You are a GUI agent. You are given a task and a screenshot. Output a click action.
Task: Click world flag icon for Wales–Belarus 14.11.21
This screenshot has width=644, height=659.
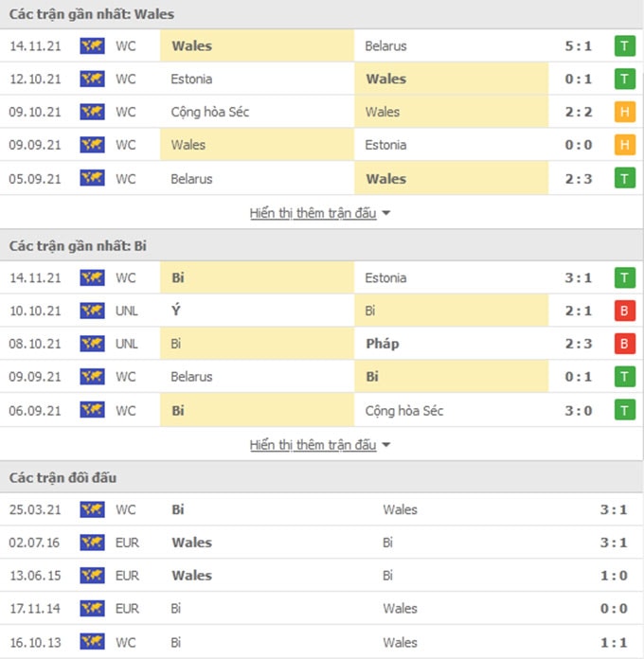(92, 45)
